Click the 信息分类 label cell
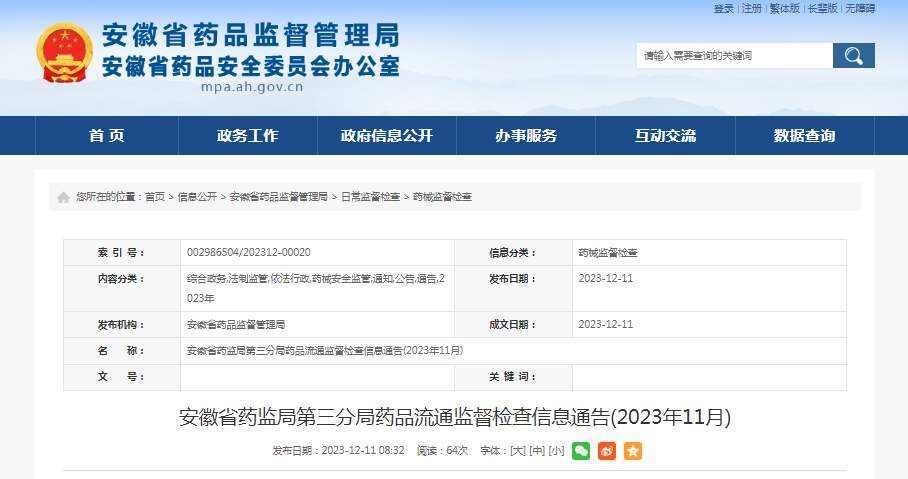The image size is (908, 479). click(x=513, y=253)
